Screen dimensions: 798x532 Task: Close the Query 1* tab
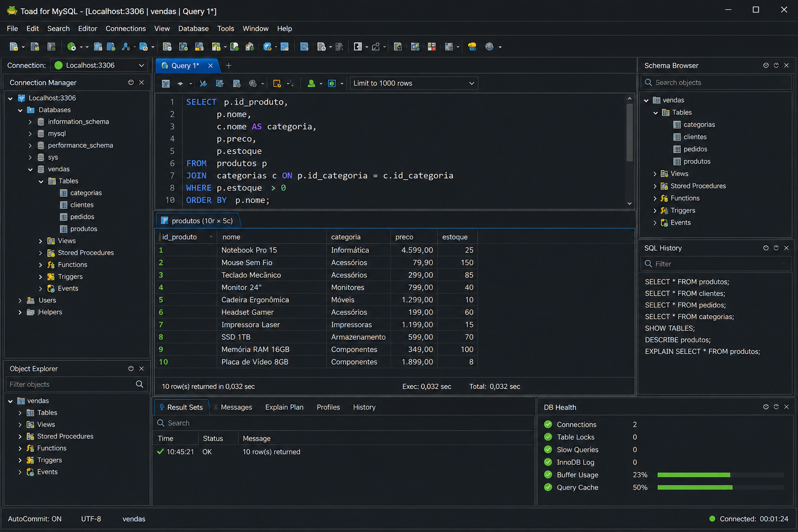click(x=211, y=65)
